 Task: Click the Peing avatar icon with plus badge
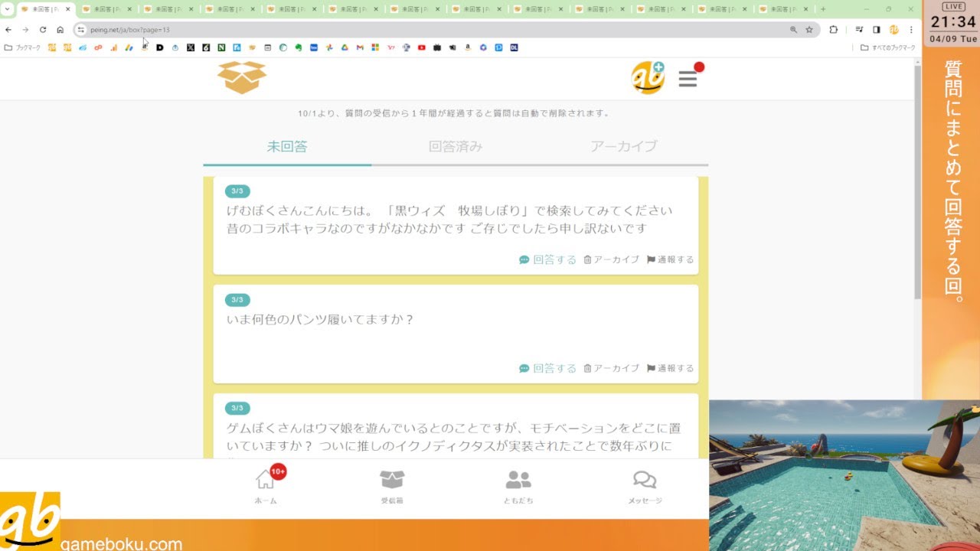tap(648, 77)
